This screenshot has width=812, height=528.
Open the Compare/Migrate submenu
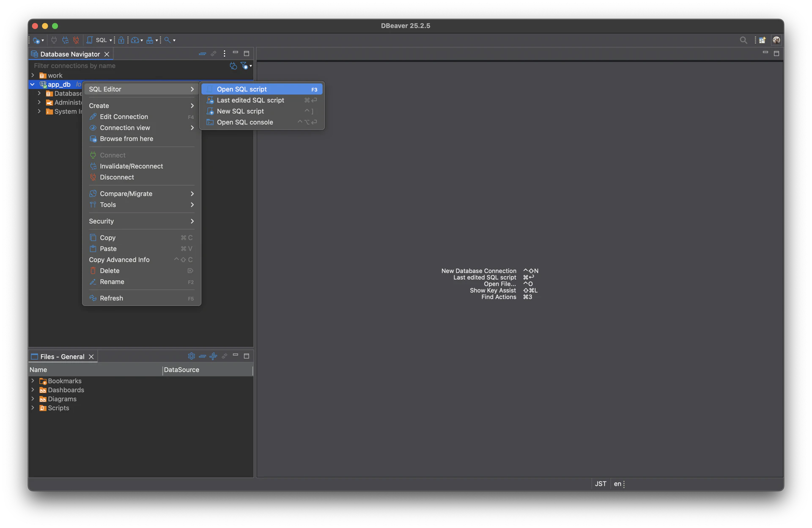[142, 194]
